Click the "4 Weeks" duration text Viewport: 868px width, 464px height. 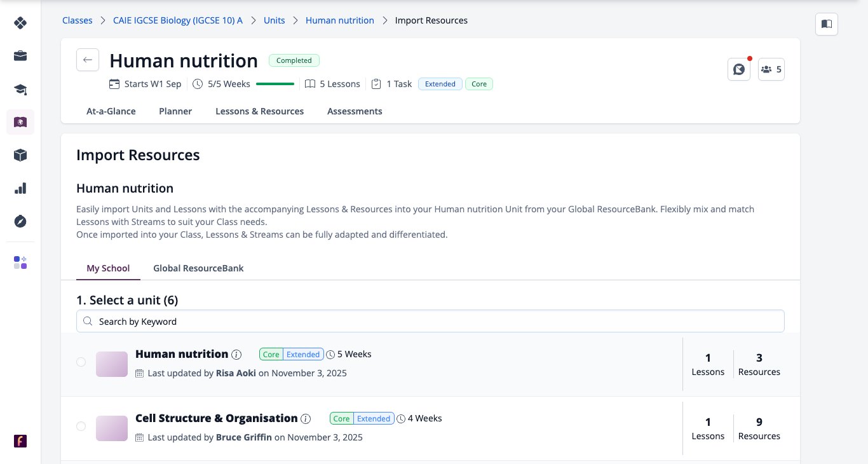(424, 418)
